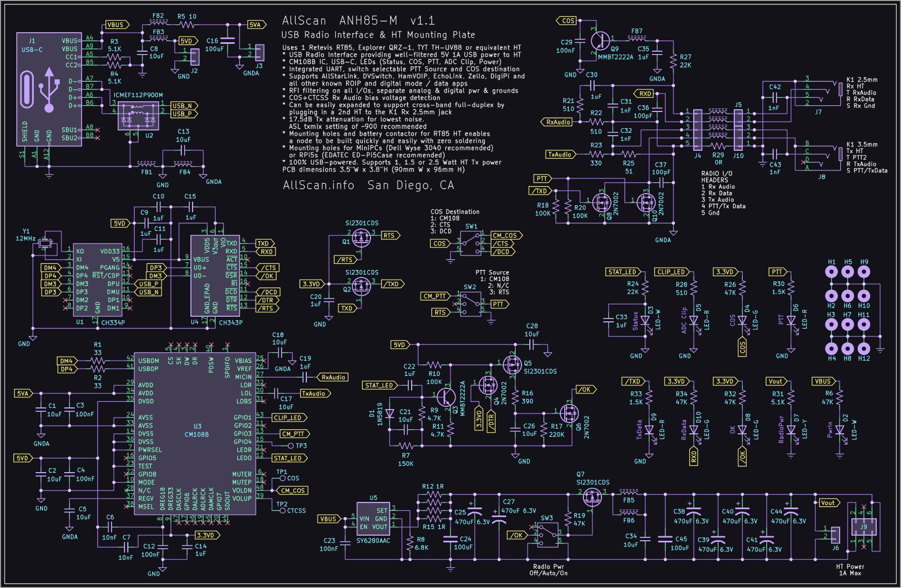Click the Radio Pwr Off/Auto/On caption
The height and width of the screenshot is (588, 901).
pos(548,570)
